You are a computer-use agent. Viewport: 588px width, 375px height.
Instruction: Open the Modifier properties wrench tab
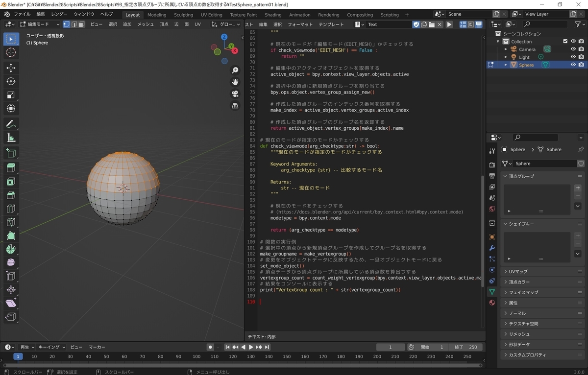click(492, 248)
